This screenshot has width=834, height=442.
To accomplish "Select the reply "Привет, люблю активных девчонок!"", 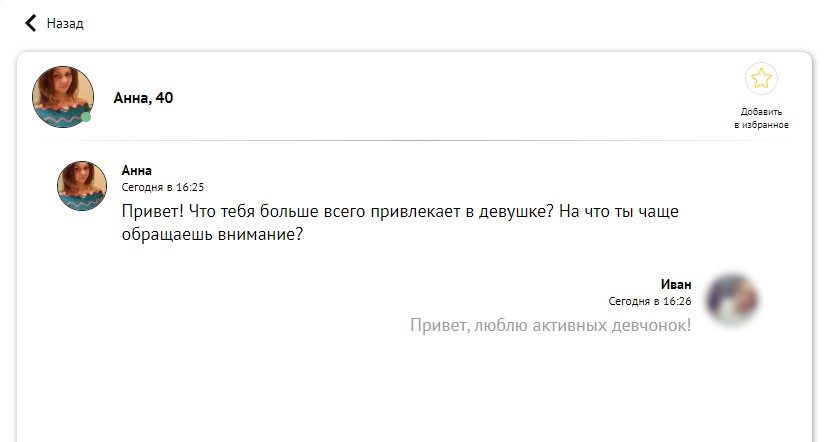I will [x=550, y=326].
